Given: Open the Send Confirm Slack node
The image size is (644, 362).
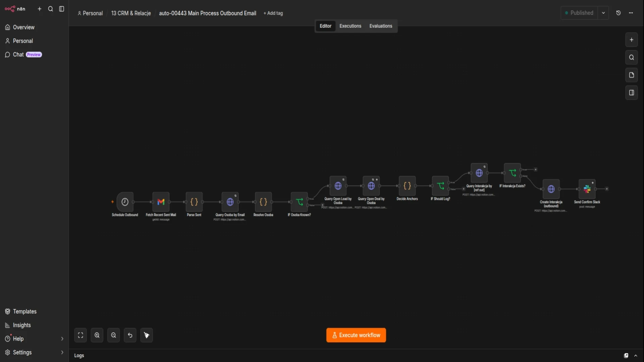Looking at the screenshot, I should point(587,189).
